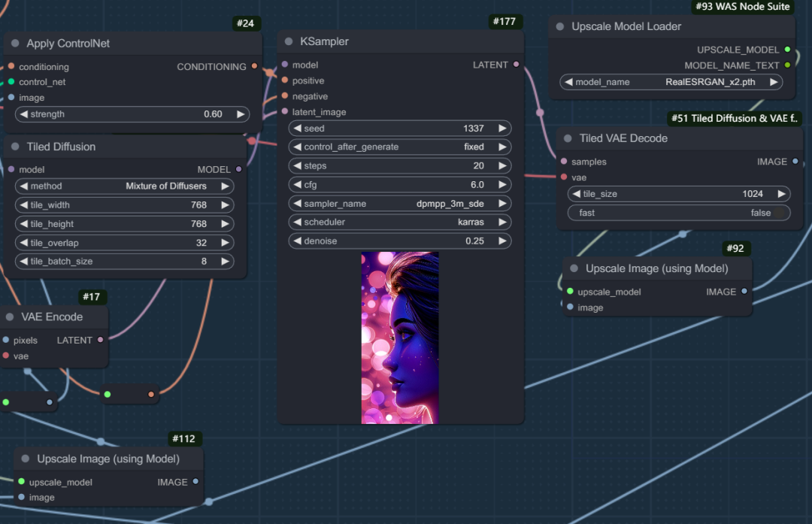Image resolution: width=812 pixels, height=524 pixels.
Task: Collapse the VAE Encode node dot
Action: point(9,317)
